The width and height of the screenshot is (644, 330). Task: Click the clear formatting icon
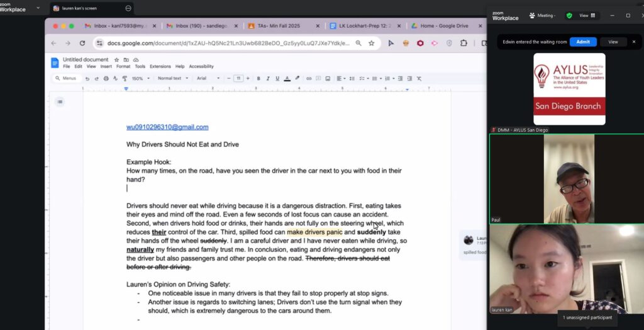pos(419,78)
